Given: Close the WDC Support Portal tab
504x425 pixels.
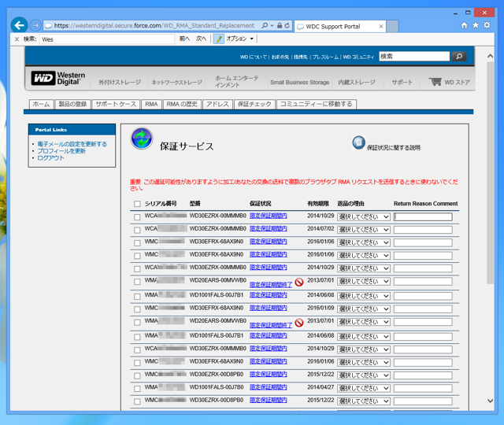Looking at the screenshot, I should pyautogui.click(x=381, y=26).
